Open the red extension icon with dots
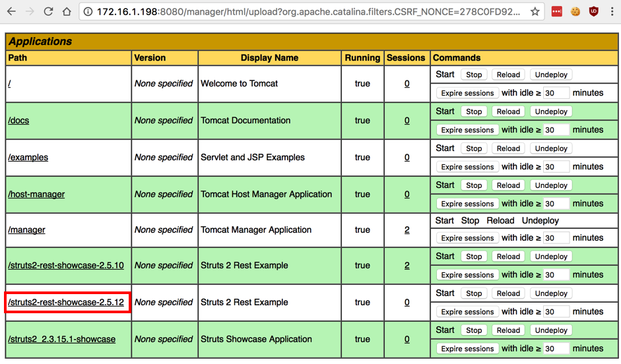621x364 pixels. click(557, 12)
